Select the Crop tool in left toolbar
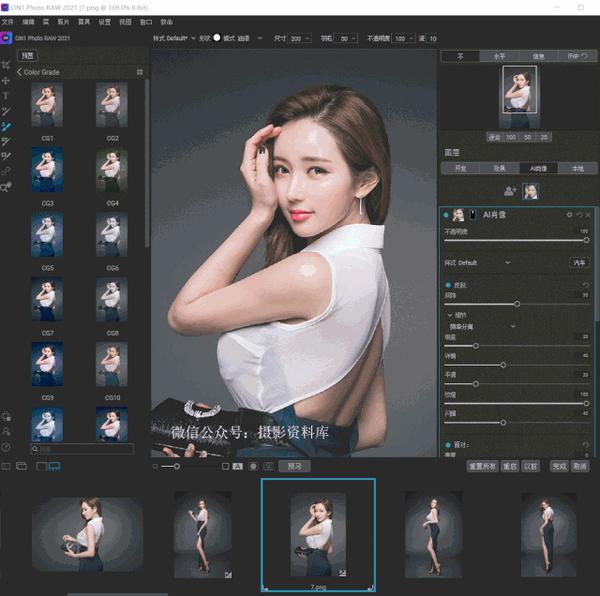 click(6, 65)
